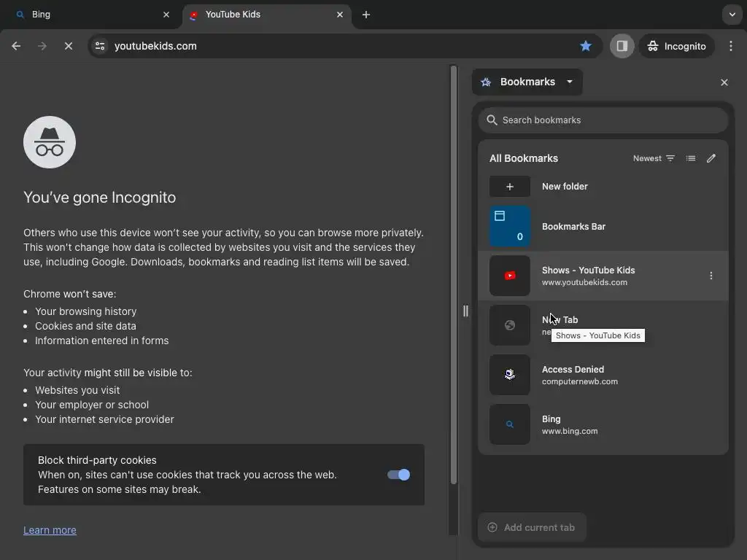Close the Bookmarks side panel
Screen dimensions: 747x560
coord(724,82)
